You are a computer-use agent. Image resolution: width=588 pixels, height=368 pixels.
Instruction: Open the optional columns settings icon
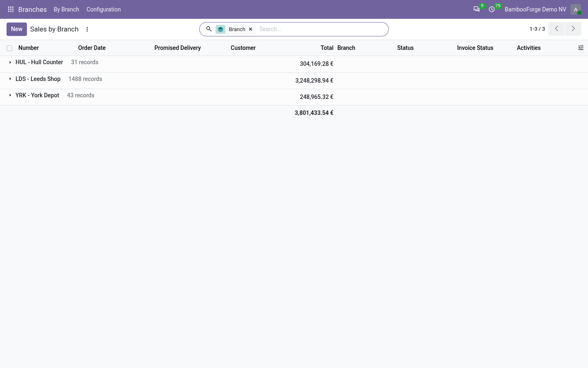point(581,48)
